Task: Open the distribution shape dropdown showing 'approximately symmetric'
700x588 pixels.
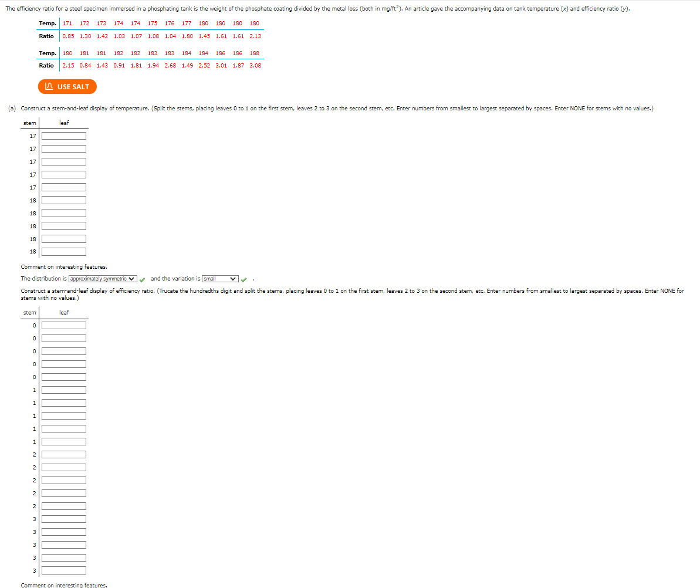Action: 103,279
